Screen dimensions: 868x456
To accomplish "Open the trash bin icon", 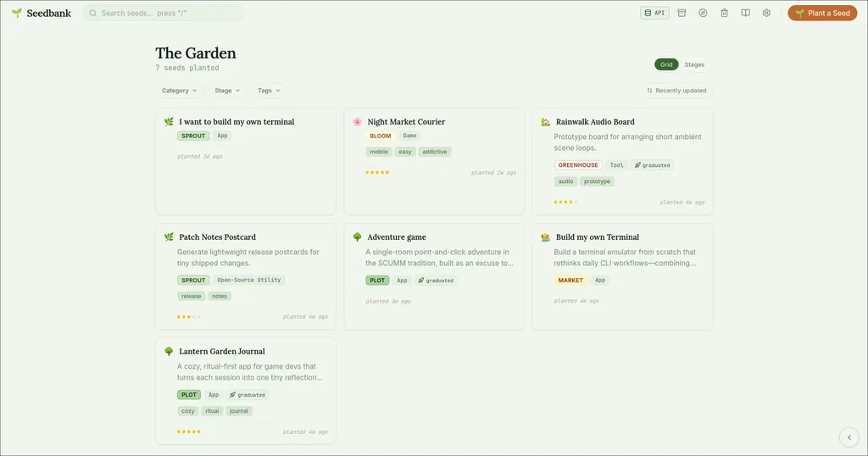I will coord(724,13).
